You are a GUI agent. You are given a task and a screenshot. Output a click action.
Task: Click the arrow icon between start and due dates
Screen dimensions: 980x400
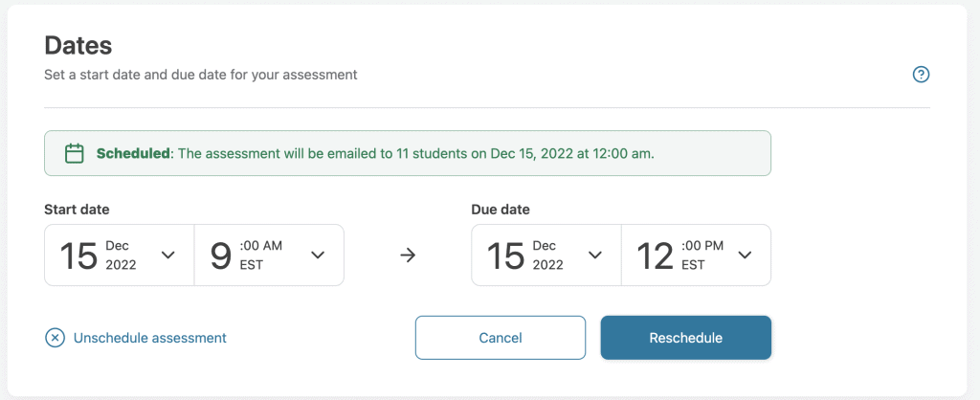click(408, 256)
